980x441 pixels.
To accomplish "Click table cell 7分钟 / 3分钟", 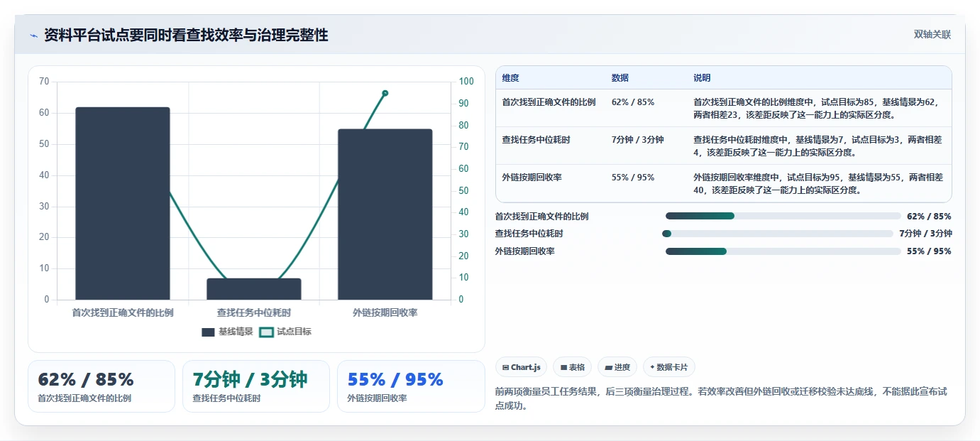I will [x=637, y=140].
